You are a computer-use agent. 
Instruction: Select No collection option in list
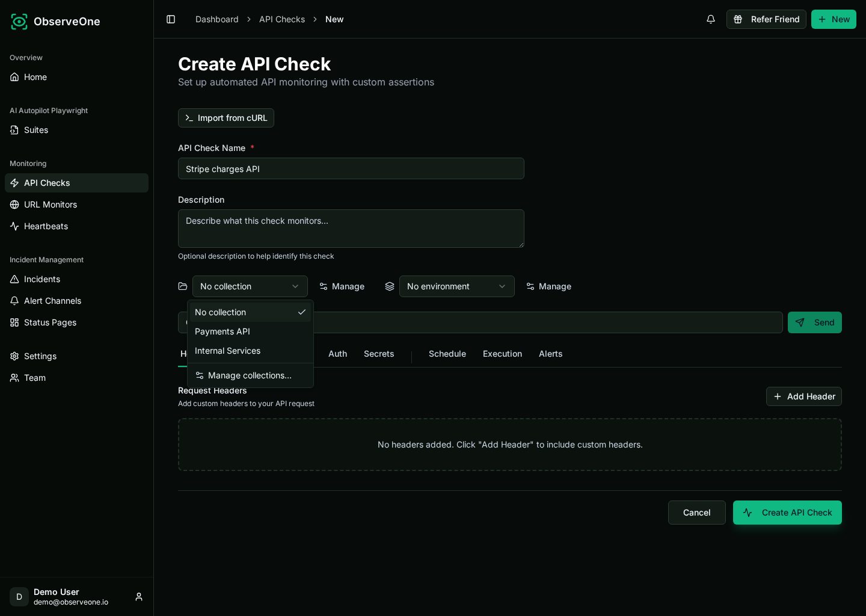point(250,312)
